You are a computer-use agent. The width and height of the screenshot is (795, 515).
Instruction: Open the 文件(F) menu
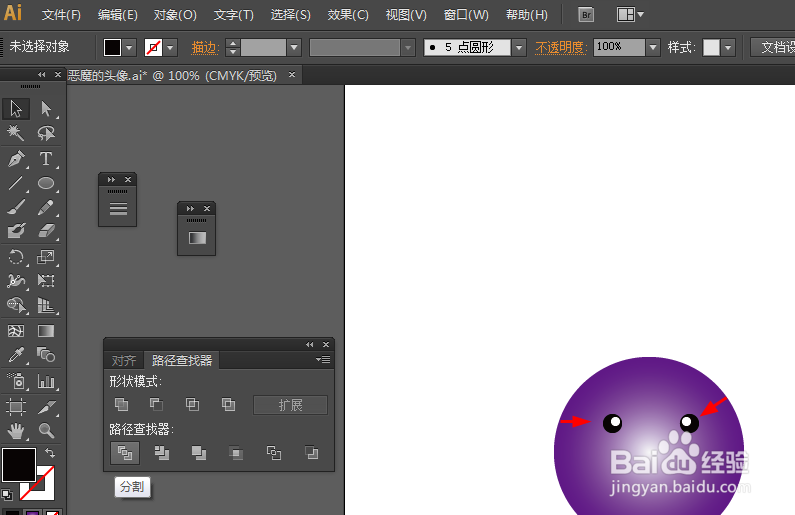tap(61, 15)
